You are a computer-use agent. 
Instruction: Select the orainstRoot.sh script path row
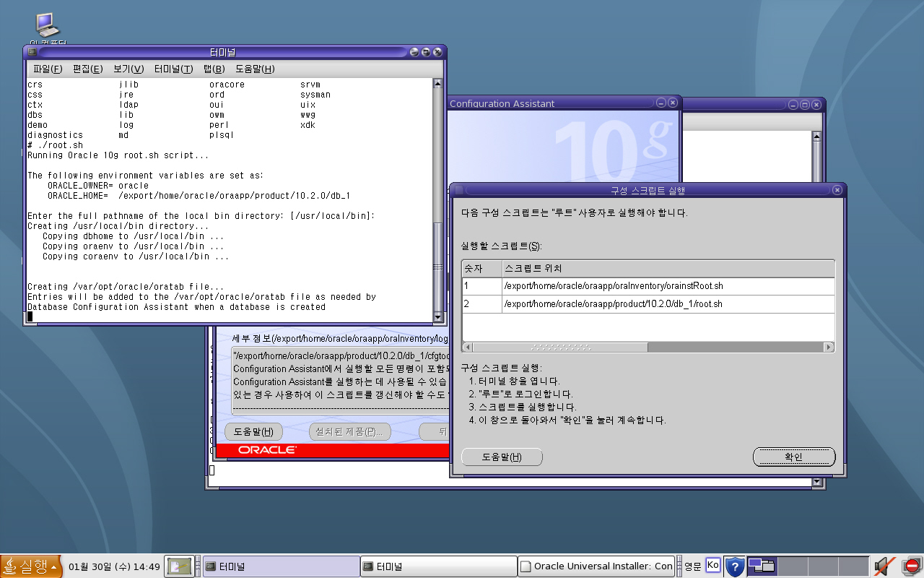click(668, 286)
